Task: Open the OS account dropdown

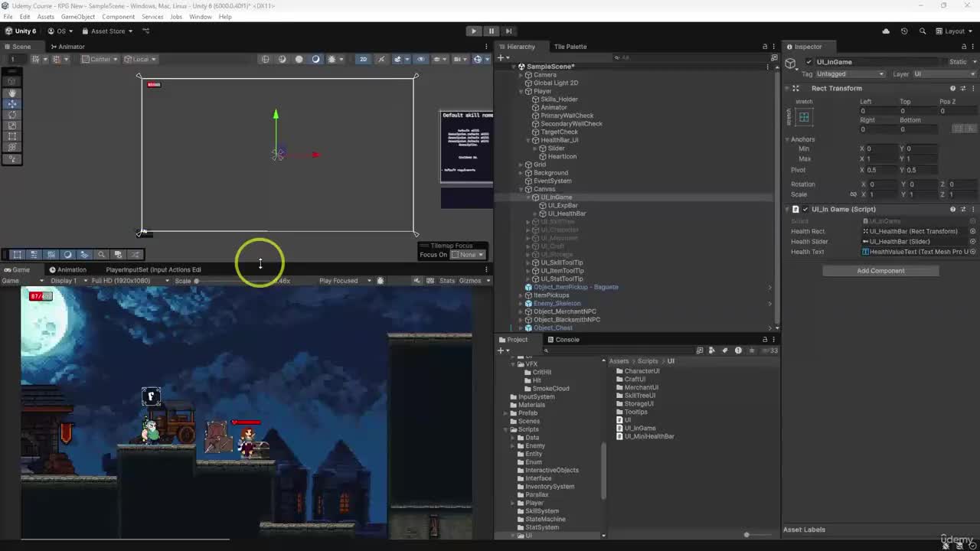Action: tap(60, 31)
